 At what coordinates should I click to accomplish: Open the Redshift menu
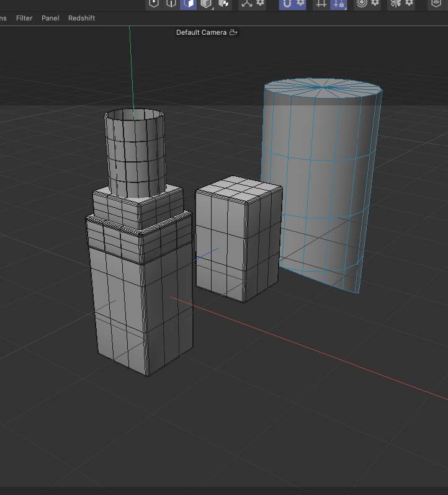click(81, 18)
